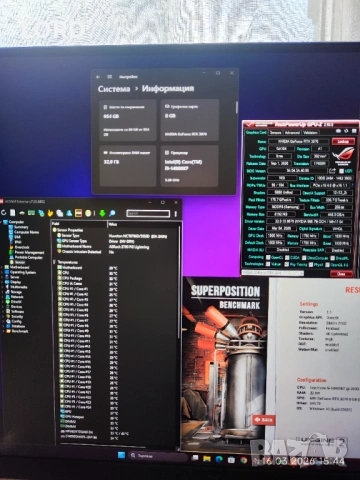Open the GPU-Z hamburger menu icon
This screenshot has height=480, width=360.
tap(354, 131)
